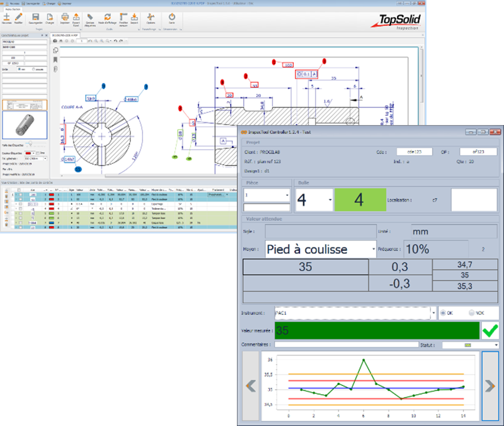Adjust the label size slider
Viewport: 504px width, 426px height.
coord(30,144)
